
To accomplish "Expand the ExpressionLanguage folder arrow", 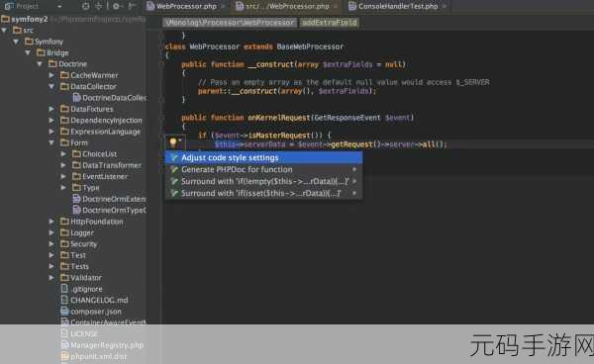I will (51, 132).
